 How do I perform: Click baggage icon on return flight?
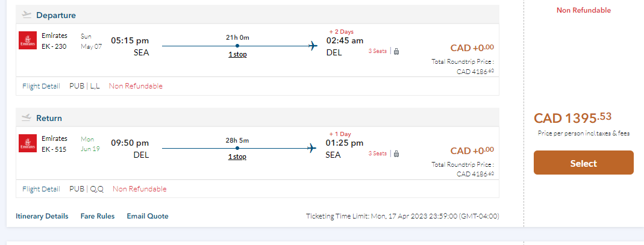point(396,154)
